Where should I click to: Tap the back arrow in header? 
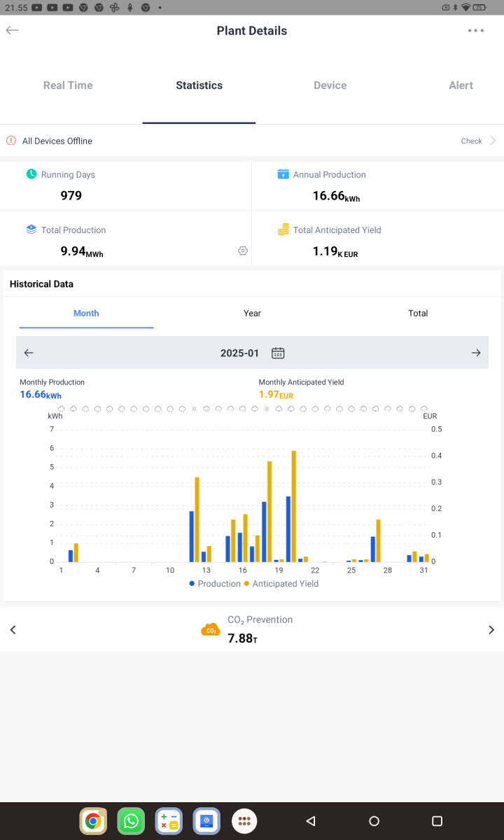click(x=12, y=31)
